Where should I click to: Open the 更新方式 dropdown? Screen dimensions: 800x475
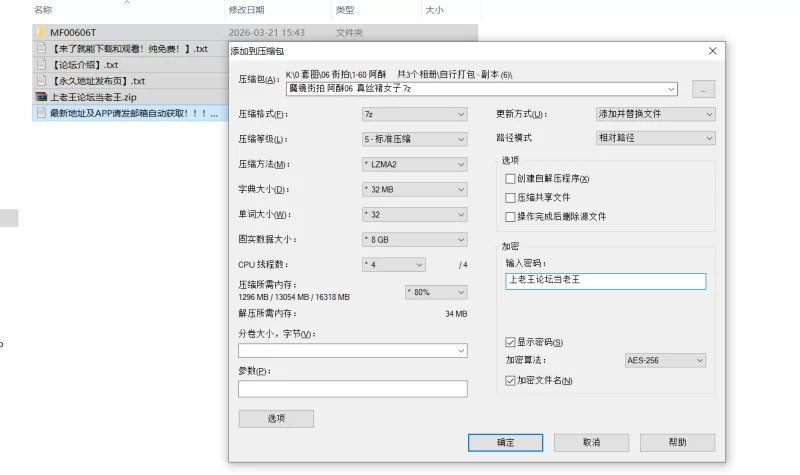pos(656,114)
